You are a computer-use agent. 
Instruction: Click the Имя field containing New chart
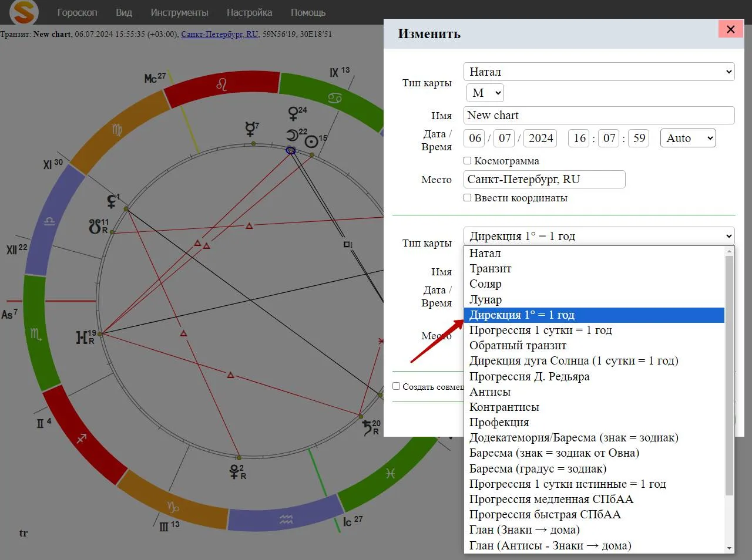(x=599, y=115)
